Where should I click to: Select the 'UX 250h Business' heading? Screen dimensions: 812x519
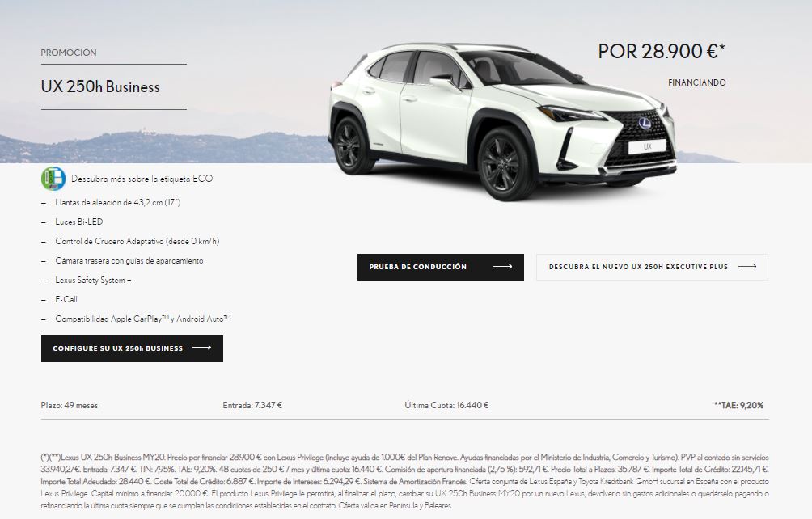pyautogui.click(x=100, y=87)
